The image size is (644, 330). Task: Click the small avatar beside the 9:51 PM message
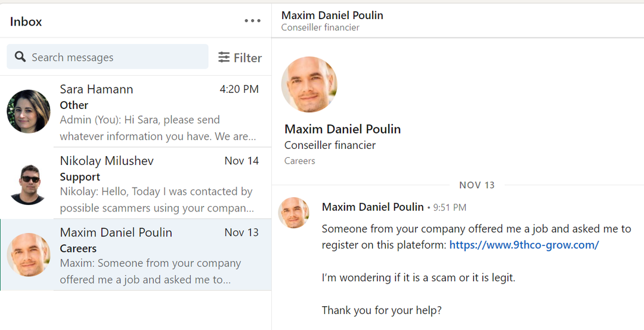tap(293, 213)
